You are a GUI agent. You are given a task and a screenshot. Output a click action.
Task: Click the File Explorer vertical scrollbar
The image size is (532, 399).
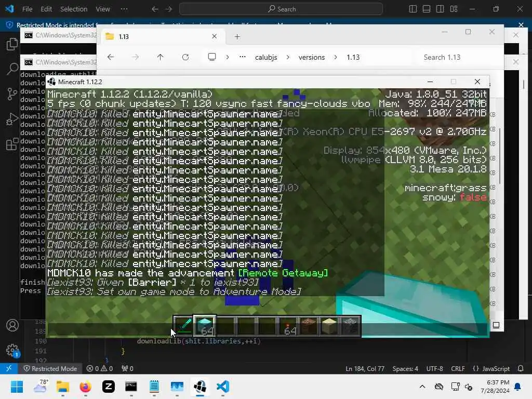pos(500,156)
